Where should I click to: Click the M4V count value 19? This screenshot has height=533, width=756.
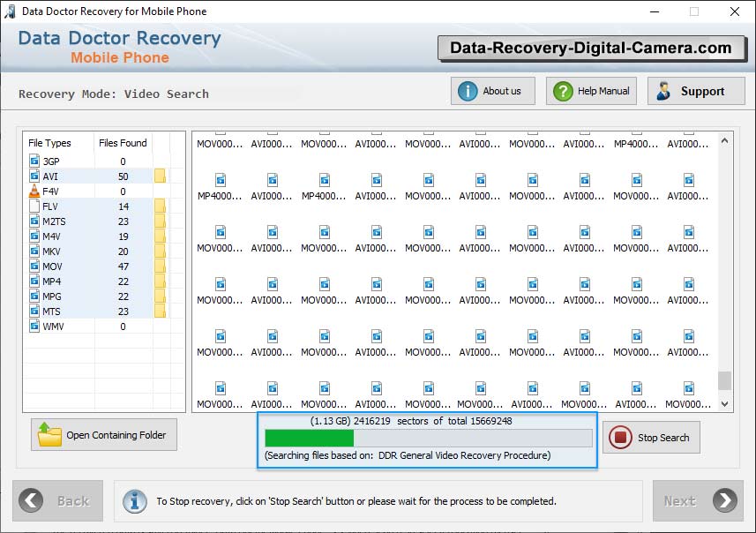click(124, 236)
